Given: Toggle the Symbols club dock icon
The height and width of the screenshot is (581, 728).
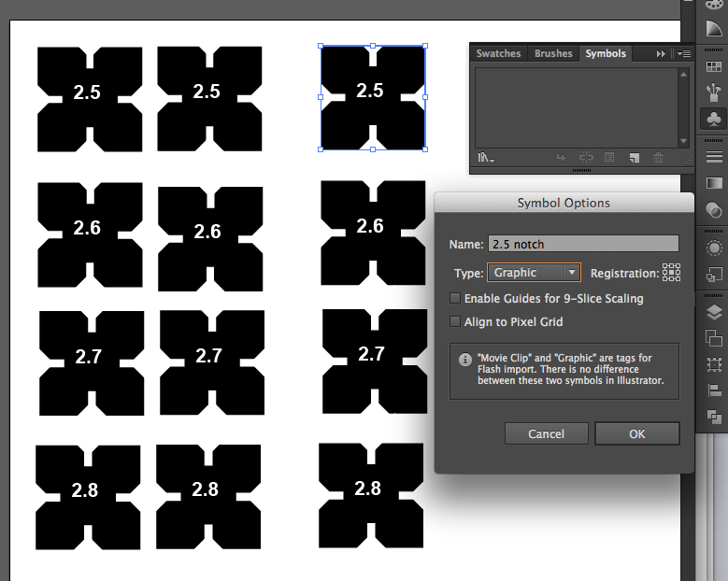Looking at the screenshot, I should [x=714, y=119].
